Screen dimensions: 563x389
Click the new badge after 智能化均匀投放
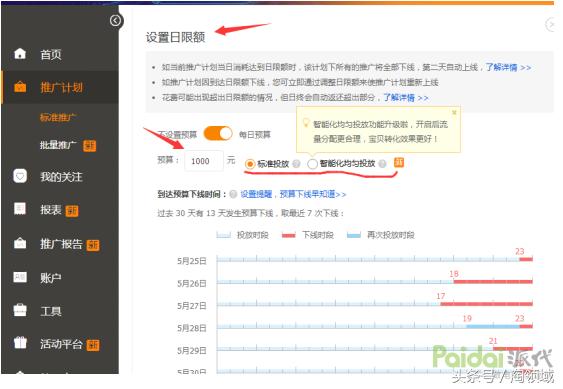399,162
